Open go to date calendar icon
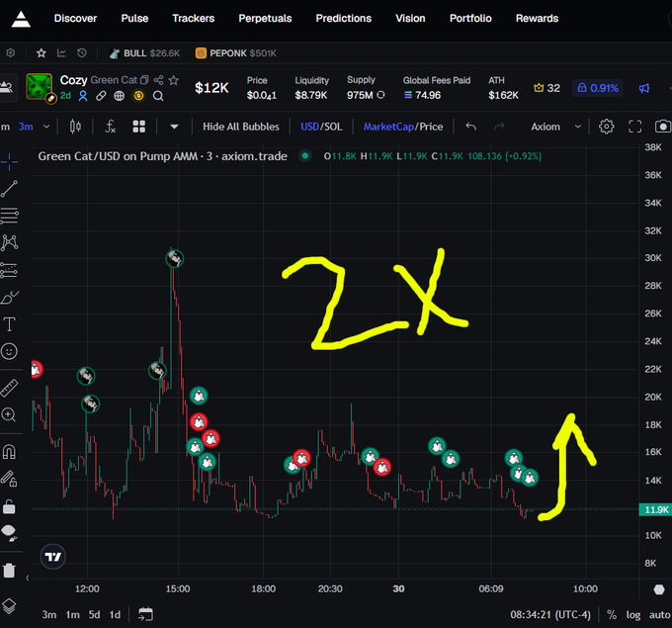This screenshot has height=628, width=672. tap(145, 614)
